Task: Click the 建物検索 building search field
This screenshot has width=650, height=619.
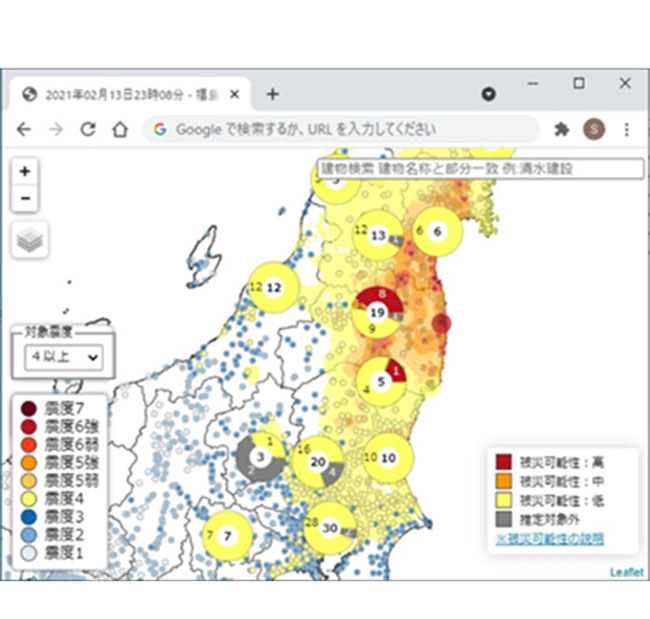Action: tap(481, 169)
